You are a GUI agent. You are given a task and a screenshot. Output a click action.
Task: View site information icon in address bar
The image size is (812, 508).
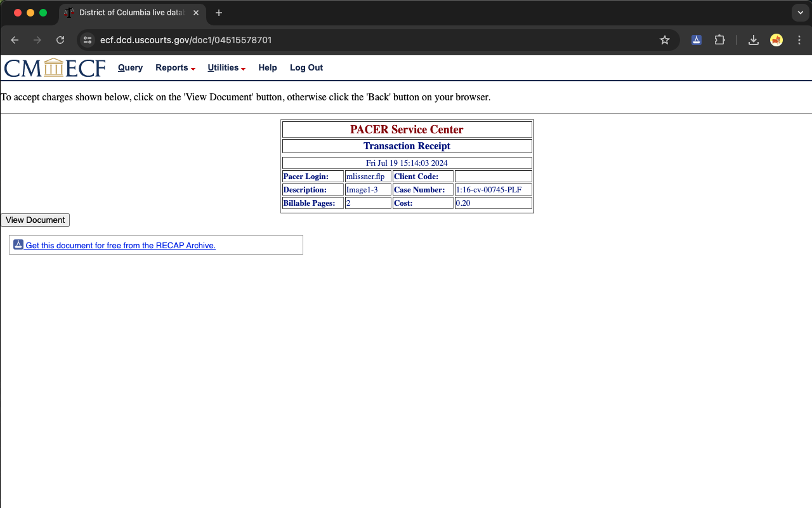click(x=88, y=40)
